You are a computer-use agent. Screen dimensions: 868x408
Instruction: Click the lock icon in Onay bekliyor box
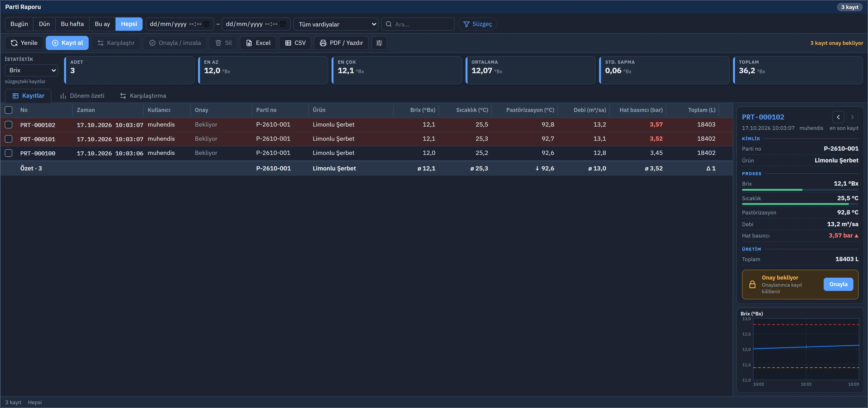[x=752, y=284]
